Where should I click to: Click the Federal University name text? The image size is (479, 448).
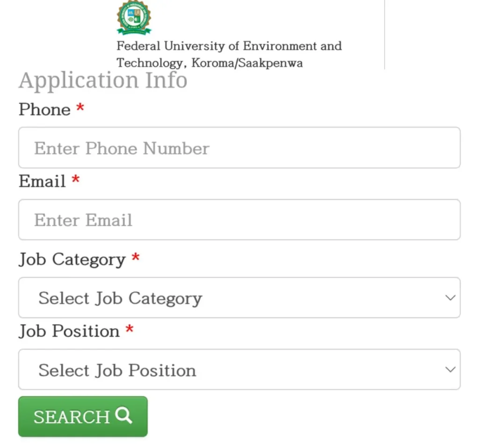(229, 54)
